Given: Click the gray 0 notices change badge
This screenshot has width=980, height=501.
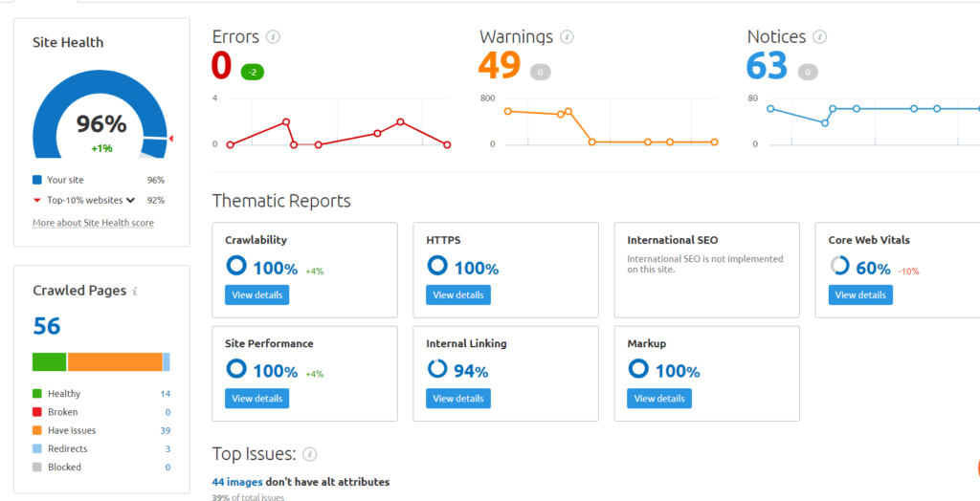Looking at the screenshot, I should click(x=808, y=73).
